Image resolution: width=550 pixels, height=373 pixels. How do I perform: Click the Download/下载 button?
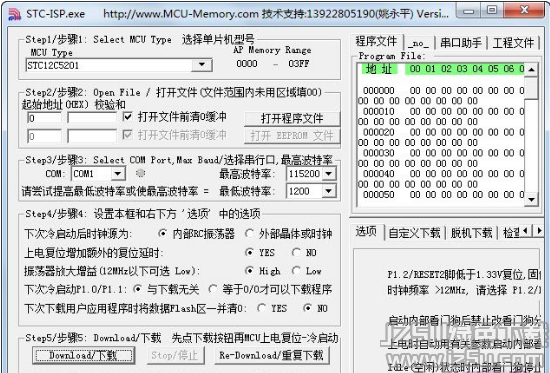coord(83,355)
